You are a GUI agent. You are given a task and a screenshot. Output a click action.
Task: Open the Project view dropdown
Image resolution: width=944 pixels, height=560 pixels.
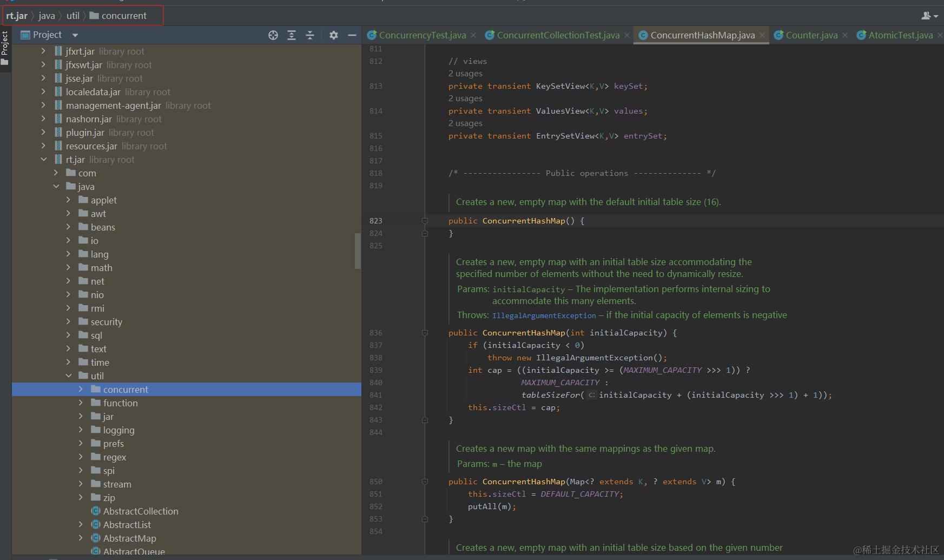pos(75,35)
